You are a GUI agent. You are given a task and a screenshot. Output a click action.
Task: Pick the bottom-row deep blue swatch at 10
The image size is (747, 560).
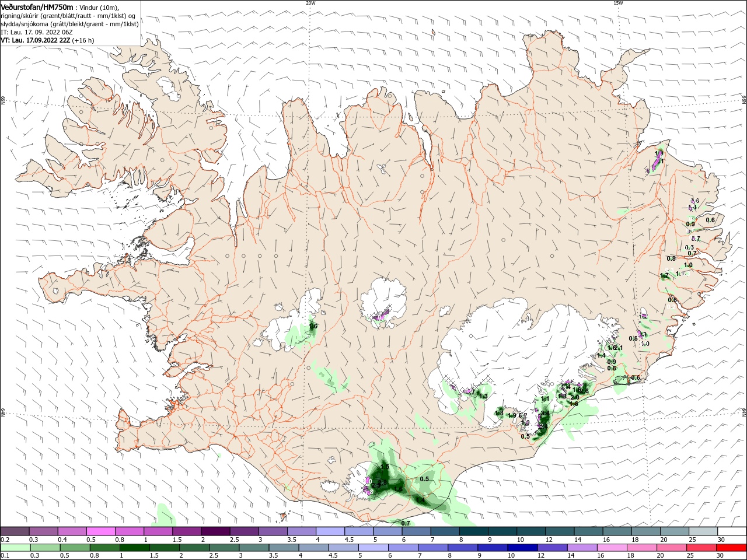point(522,548)
